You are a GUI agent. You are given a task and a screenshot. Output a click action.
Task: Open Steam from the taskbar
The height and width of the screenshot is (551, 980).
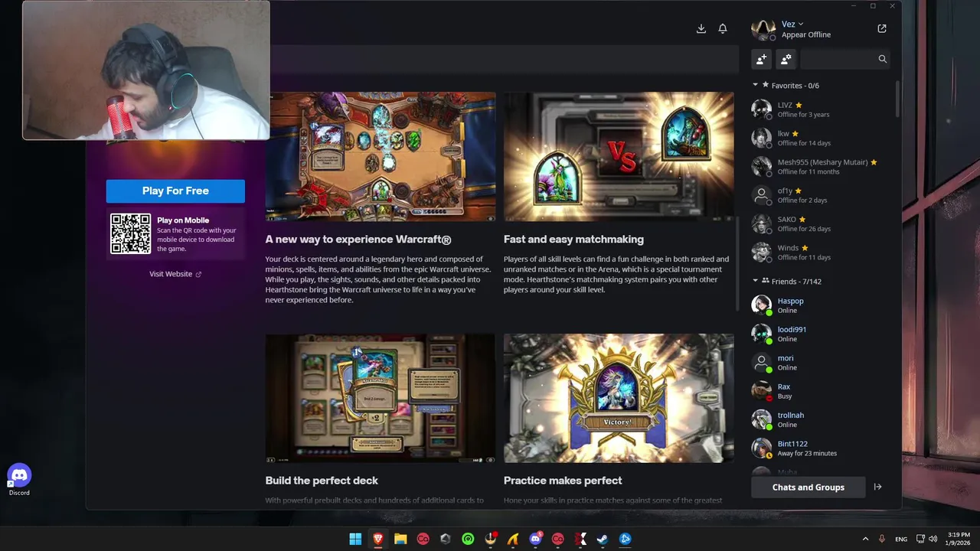coord(603,539)
